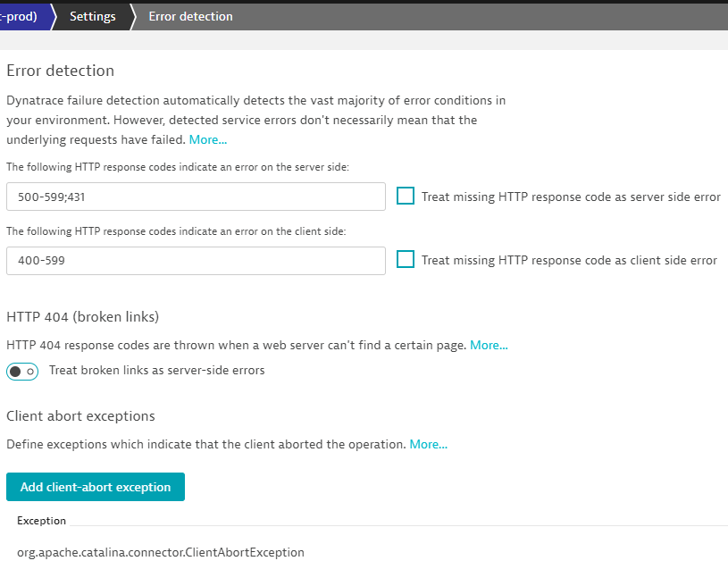Check the server side missing response code box
Viewport: 728px width, 586px height.
tap(406, 197)
